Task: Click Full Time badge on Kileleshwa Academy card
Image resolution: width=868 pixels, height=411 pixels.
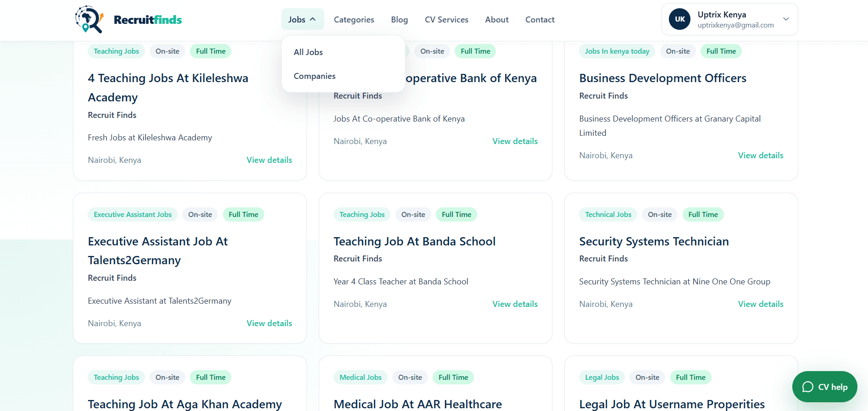Action: 211,51
